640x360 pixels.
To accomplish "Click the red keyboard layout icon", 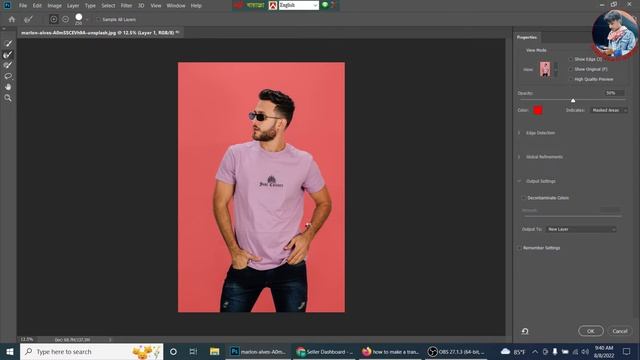I will (x=273, y=5).
